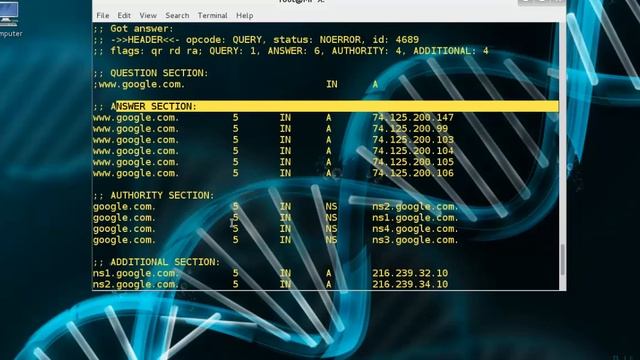Click the IP address 74.125.200.103
Viewport: 640px width, 360px height.
point(413,140)
